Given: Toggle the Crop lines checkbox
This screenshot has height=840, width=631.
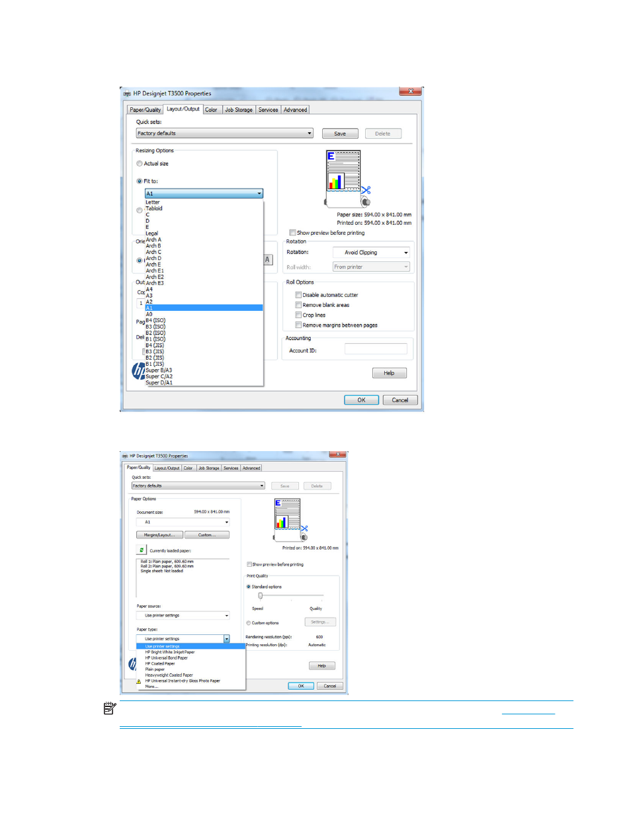Looking at the screenshot, I should pyautogui.click(x=298, y=315).
